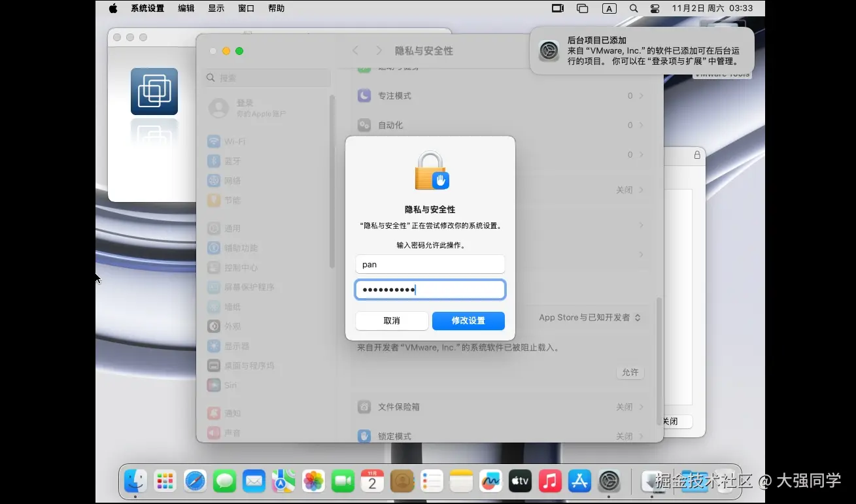
Task: Open the 窗口 menu
Action: point(247,8)
